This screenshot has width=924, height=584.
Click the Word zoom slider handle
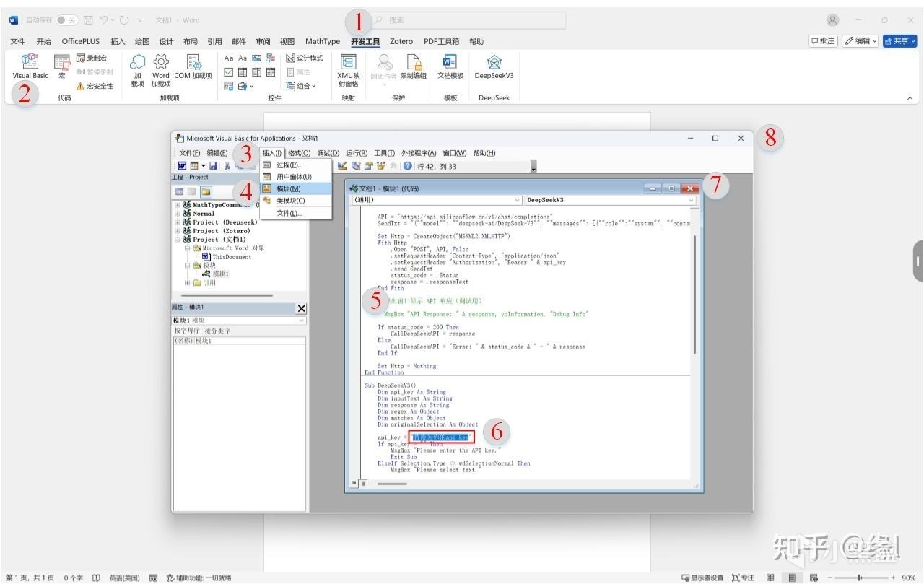click(859, 578)
